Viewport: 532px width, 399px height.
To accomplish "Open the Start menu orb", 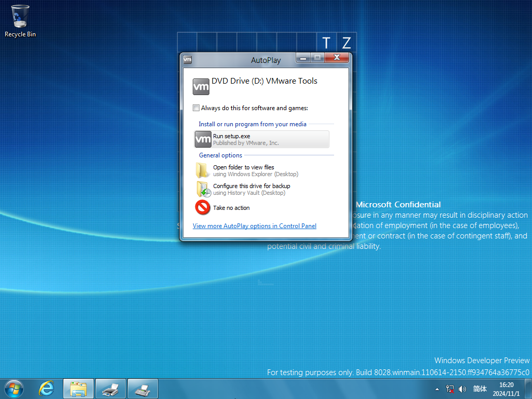I will tap(14, 389).
